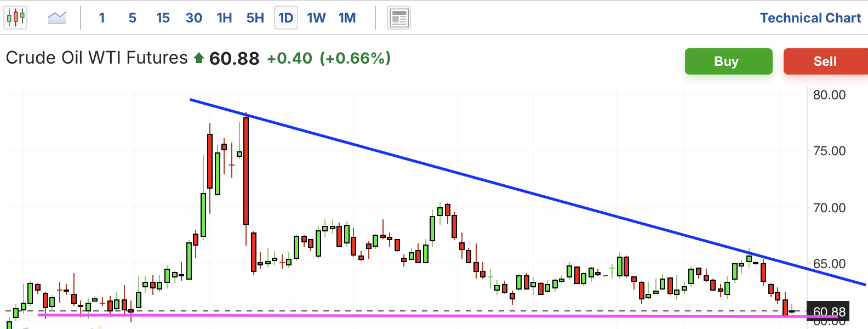The width and height of the screenshot is (868, 329).
Task: Select the 5H timeframe
Action: pyautogui.click(x=255, y=18)
